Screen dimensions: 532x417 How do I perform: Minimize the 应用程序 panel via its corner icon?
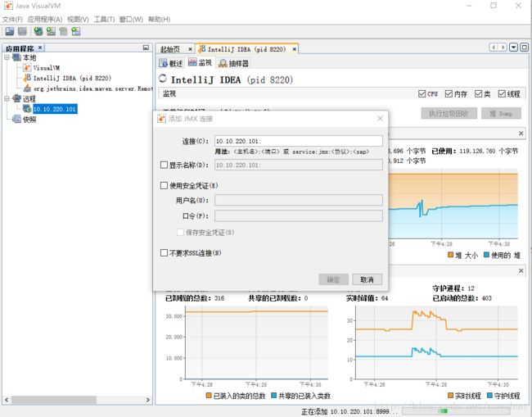click(146, 48)
